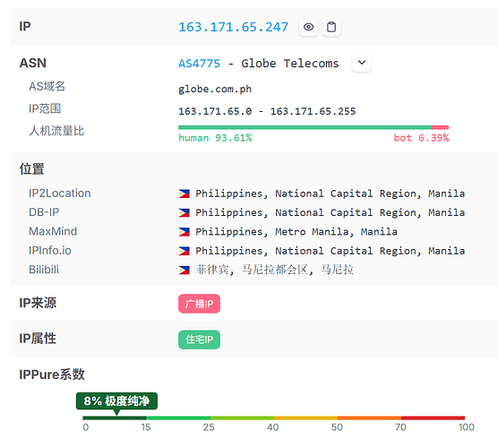Click the Philippines flag in Bilibili row
The image size is (498, 448).
(185, 270)
